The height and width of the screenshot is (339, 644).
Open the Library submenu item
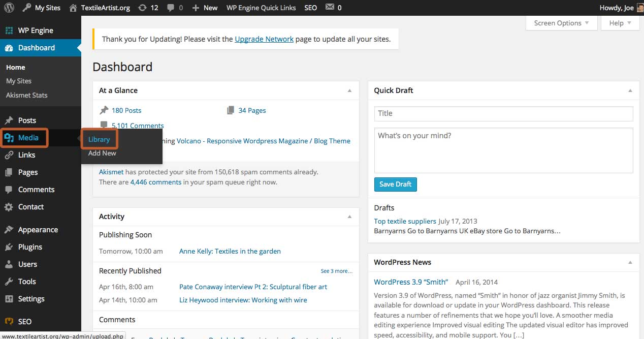[x=99, y=139]
